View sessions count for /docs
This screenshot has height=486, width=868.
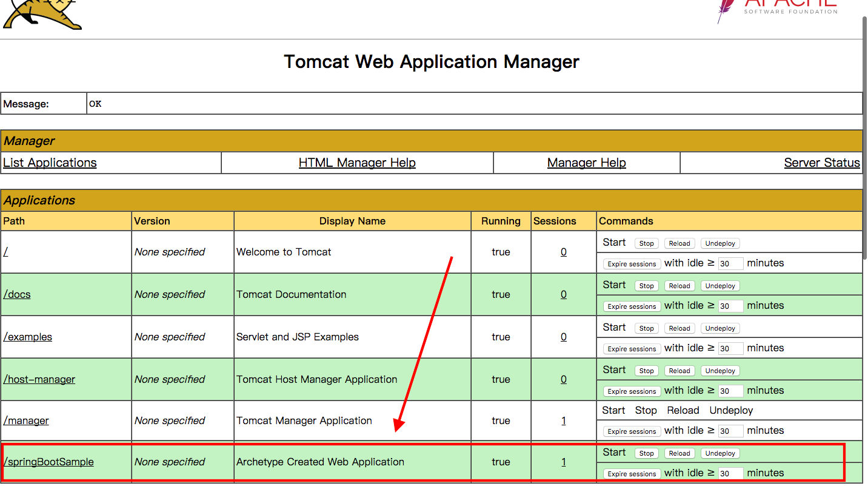click(x=564, y=294)
